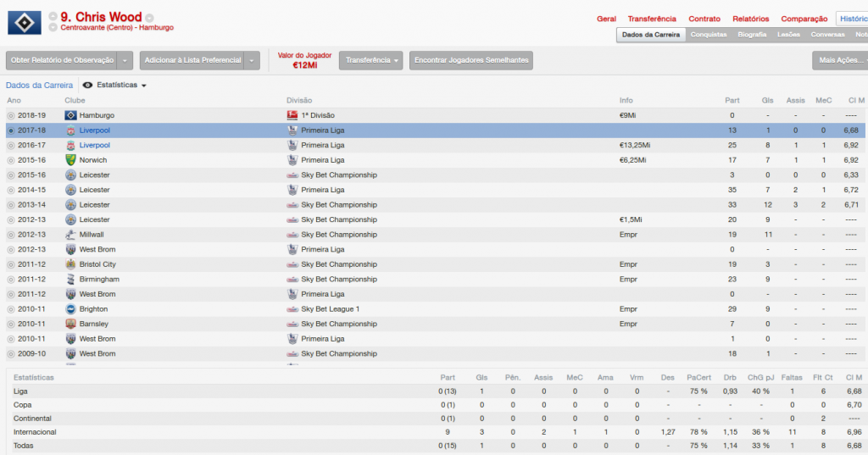This screenshot has width=868, height=455.
Task: Click the Bundesliga 1ª Divisão league icon
Action: tap(292, 115)
